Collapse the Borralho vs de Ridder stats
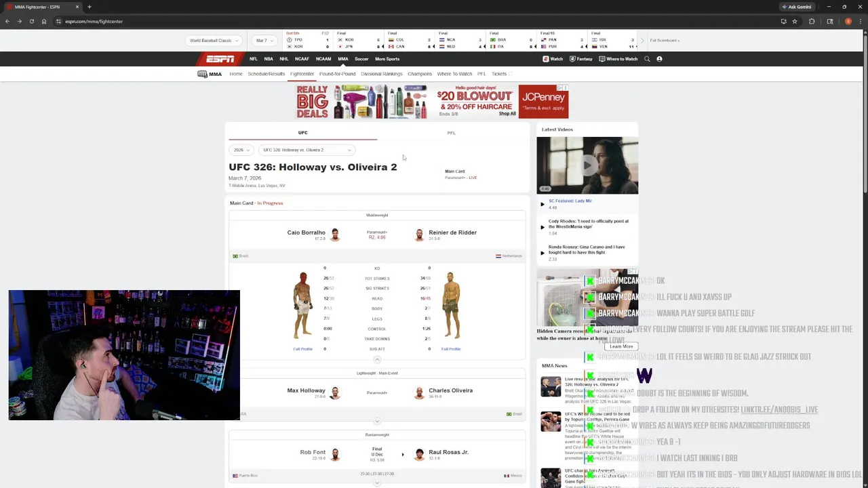The width and height of the screenshot is (868, 488). click(x=377, y=359)
